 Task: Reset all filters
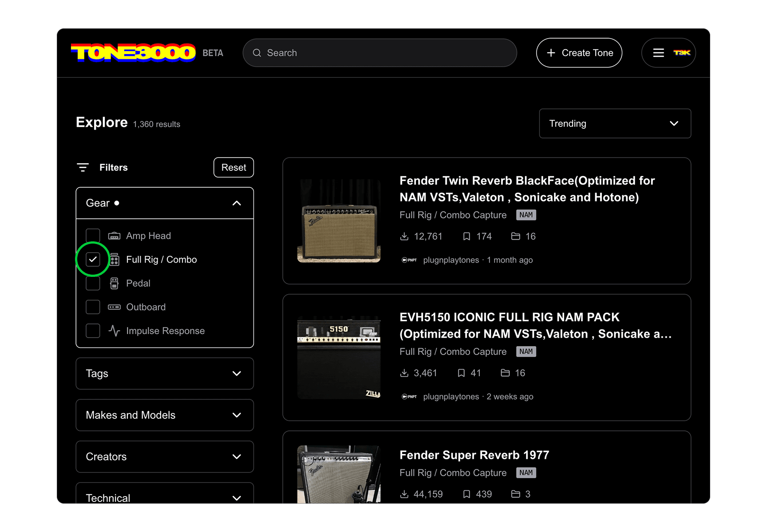point(233,167)
